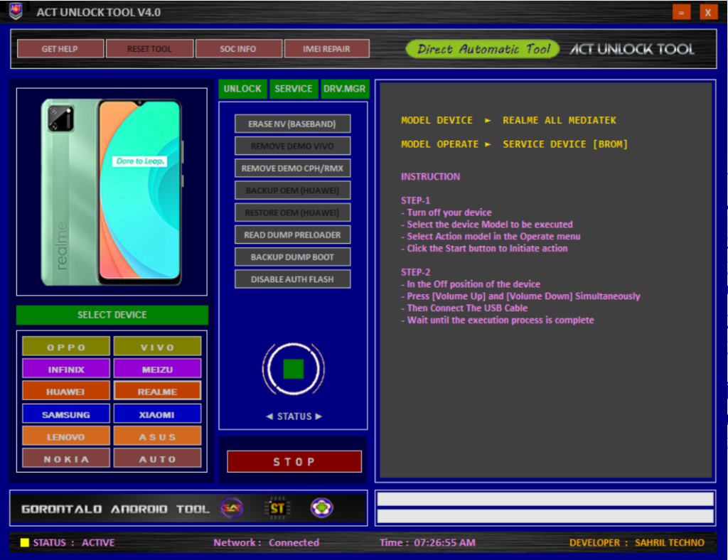Select REMOVE DEMO CPH/RMX action
This screenshot has width=728, height=560.
point(292,168)
